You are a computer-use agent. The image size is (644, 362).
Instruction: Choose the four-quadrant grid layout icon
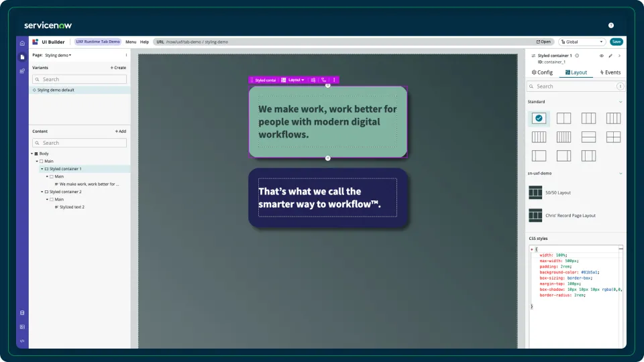click(613, 137)
